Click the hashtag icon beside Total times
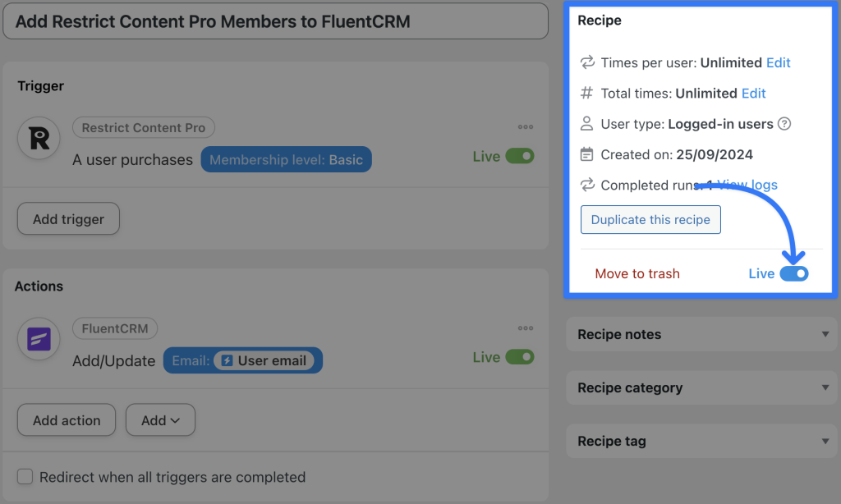The height and width of the screenshot is (504, 841). click(586, 94)
